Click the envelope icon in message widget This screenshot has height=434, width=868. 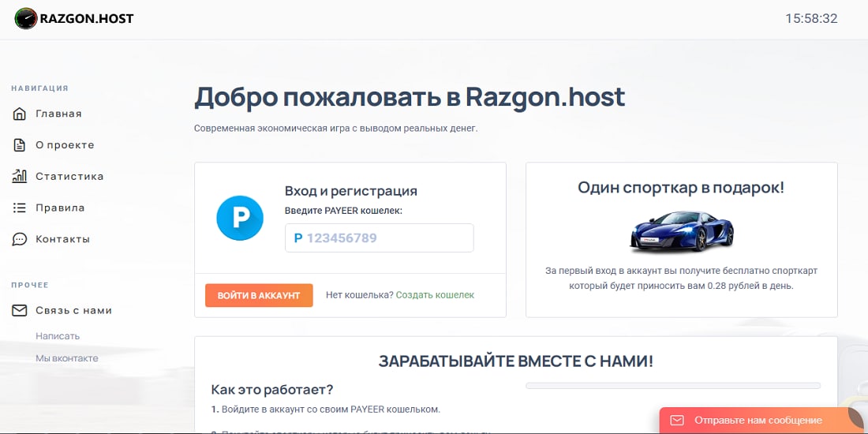676,421
